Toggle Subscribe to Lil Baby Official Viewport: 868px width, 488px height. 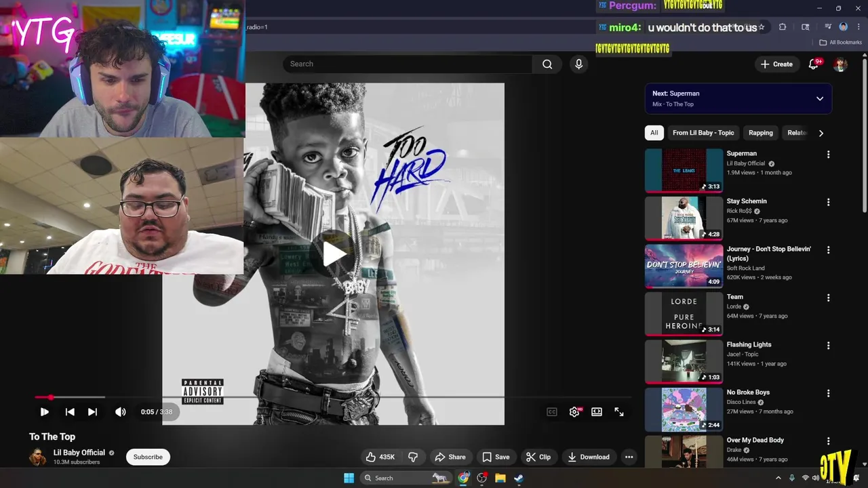point(148,457)
